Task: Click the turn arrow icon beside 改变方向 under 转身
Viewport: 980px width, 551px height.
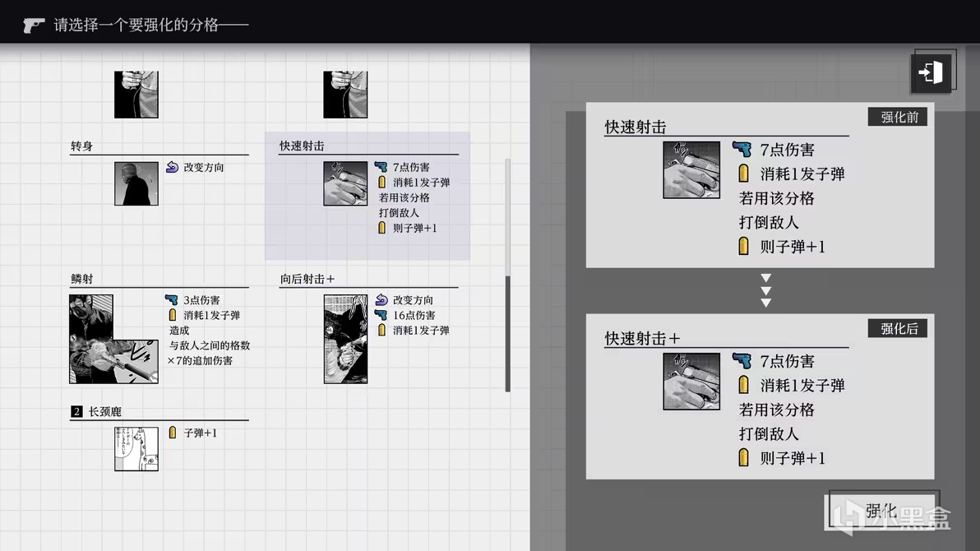Action: [x=173, y=167]
